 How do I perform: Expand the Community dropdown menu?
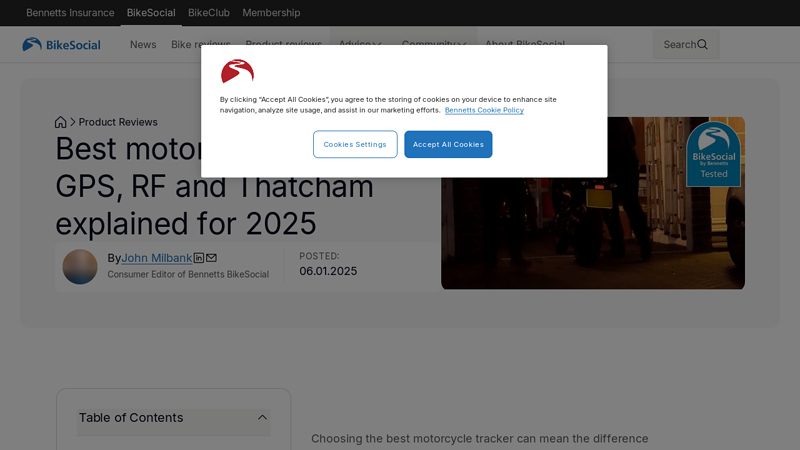point(433,44)
